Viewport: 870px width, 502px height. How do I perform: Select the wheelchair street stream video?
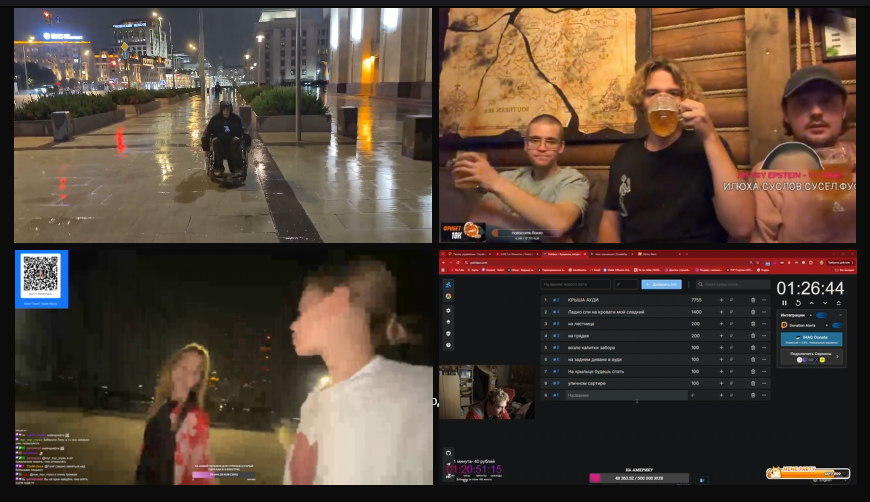[x=222, y=125]
